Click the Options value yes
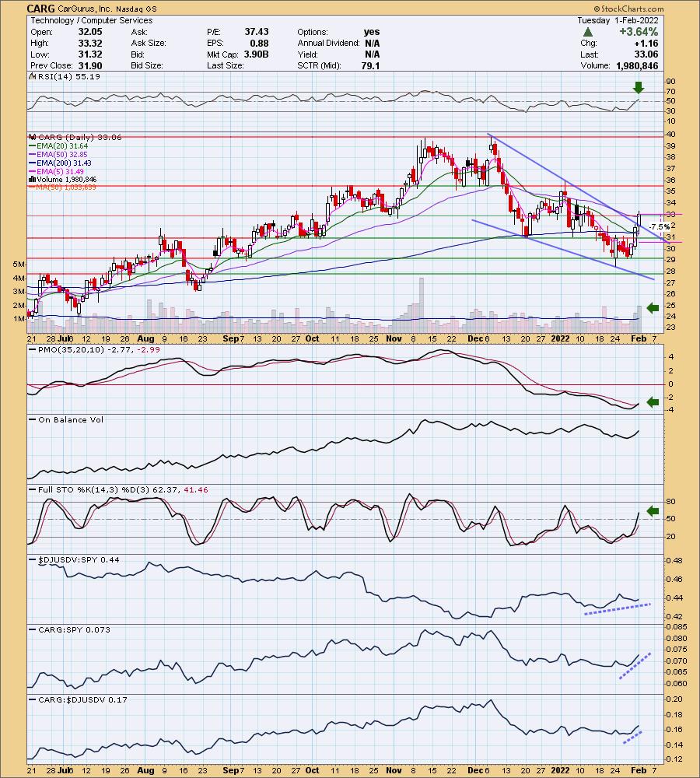 tap(372, 32)
